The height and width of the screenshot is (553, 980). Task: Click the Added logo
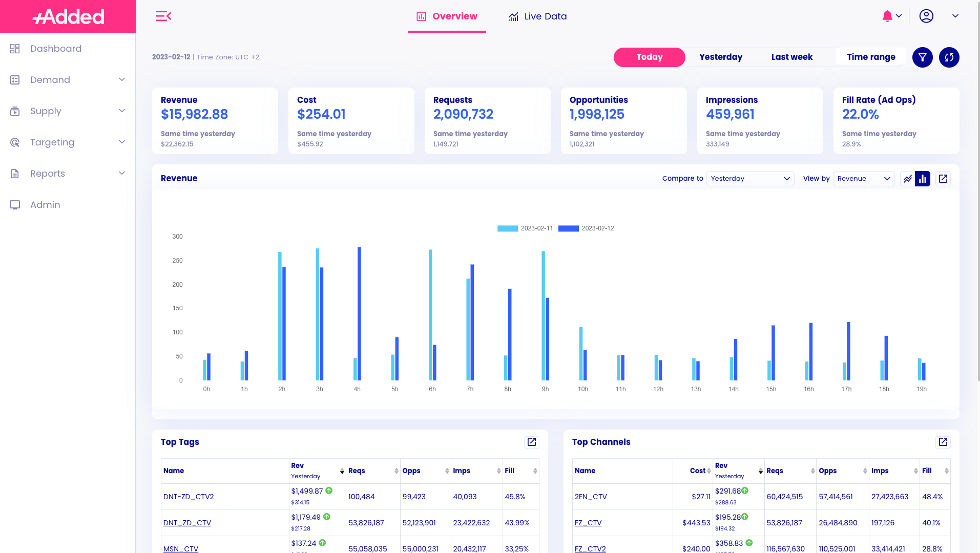(68, 16)
